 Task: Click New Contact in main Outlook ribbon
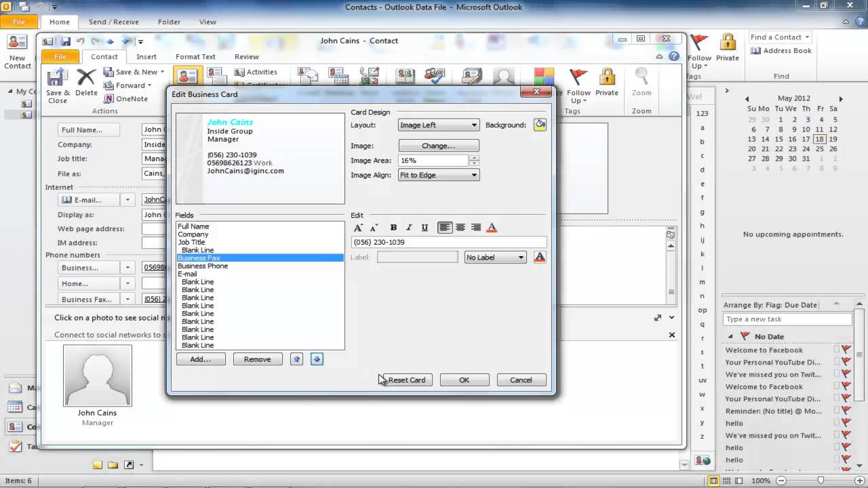pos(18,53)
